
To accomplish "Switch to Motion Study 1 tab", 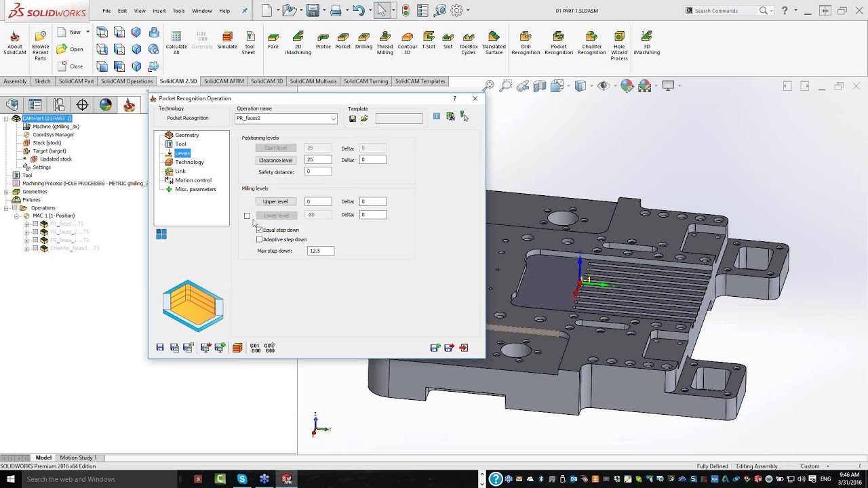I will click(78, 457).
